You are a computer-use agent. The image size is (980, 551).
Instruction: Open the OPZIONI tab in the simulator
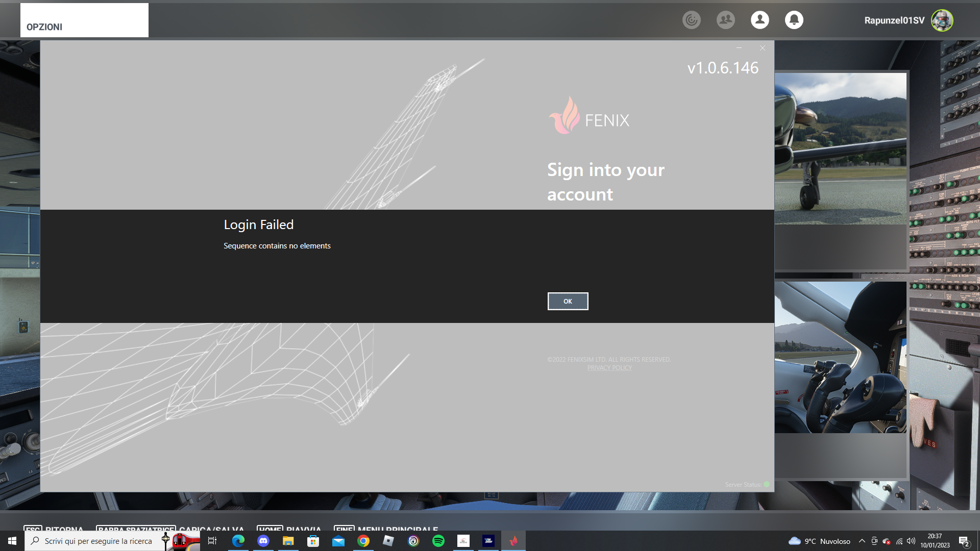click(x=84, y=20)
